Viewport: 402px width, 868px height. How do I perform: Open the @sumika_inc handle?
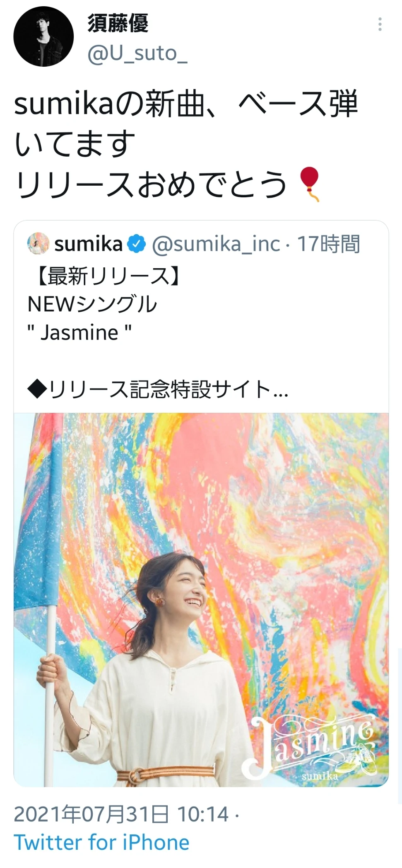click(216, 244)
